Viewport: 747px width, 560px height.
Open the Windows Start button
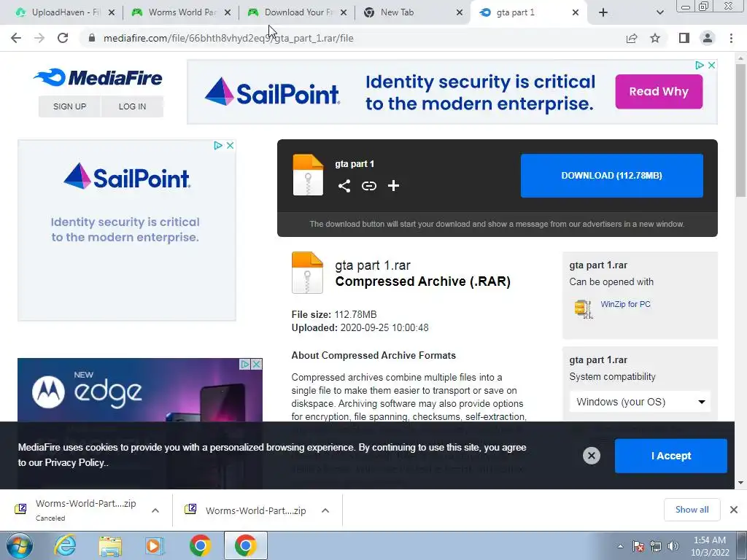pyautogui.click(x=18, y=545)
